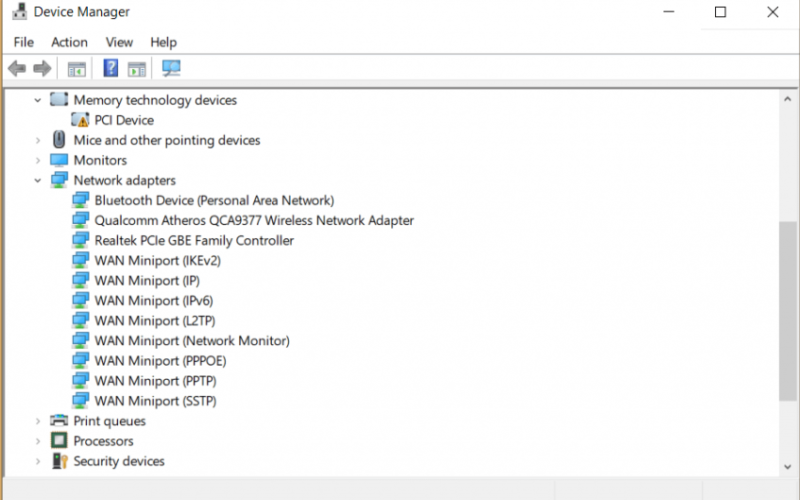Click the Back arrow toolbar icon
800x500 pixels.
pyautogui.click(x=17, y=68)
